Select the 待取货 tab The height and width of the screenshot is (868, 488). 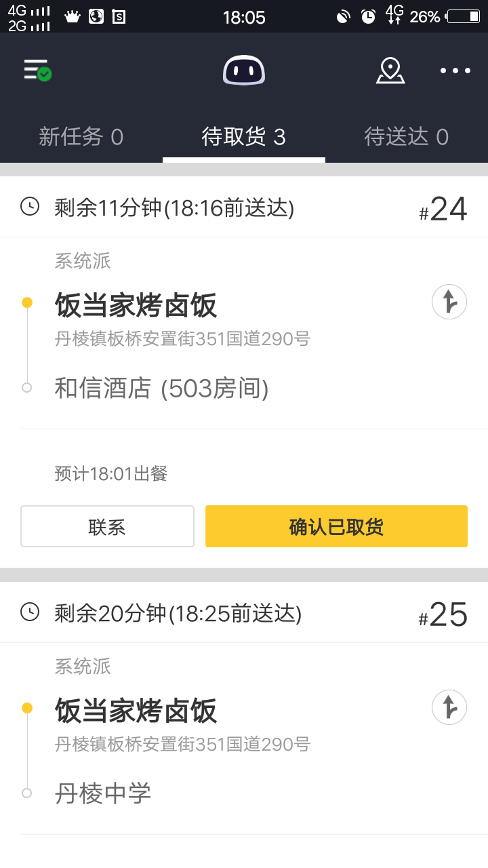pyautogui.click(x=244, y=137)
